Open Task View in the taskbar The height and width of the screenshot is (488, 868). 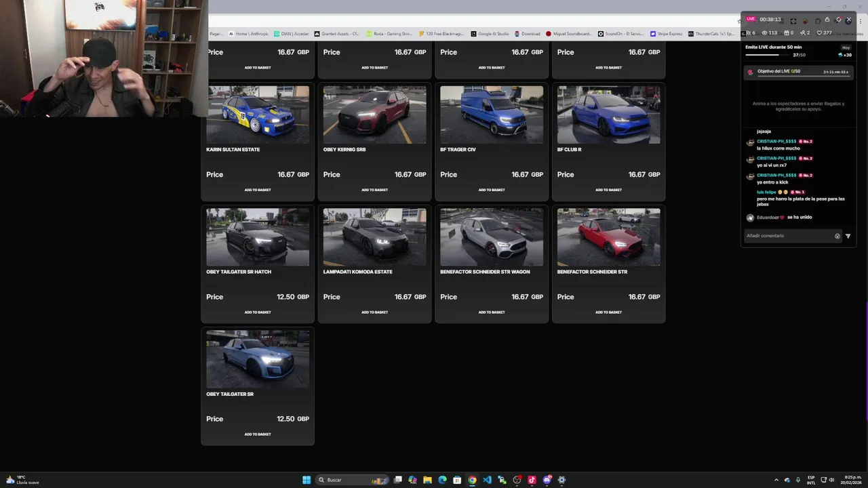[x=398, y=480]
